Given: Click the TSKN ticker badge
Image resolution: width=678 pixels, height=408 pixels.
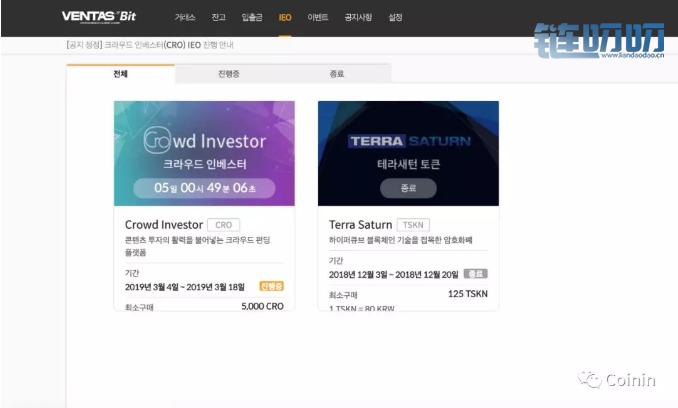Looking at the screenshot, I should [413, 225].
